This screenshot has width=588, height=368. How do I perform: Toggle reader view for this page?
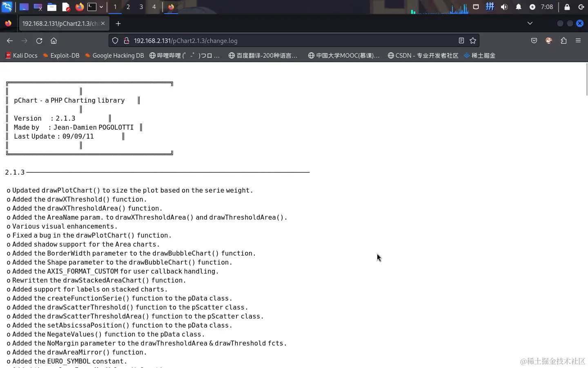tap(461, 40)
